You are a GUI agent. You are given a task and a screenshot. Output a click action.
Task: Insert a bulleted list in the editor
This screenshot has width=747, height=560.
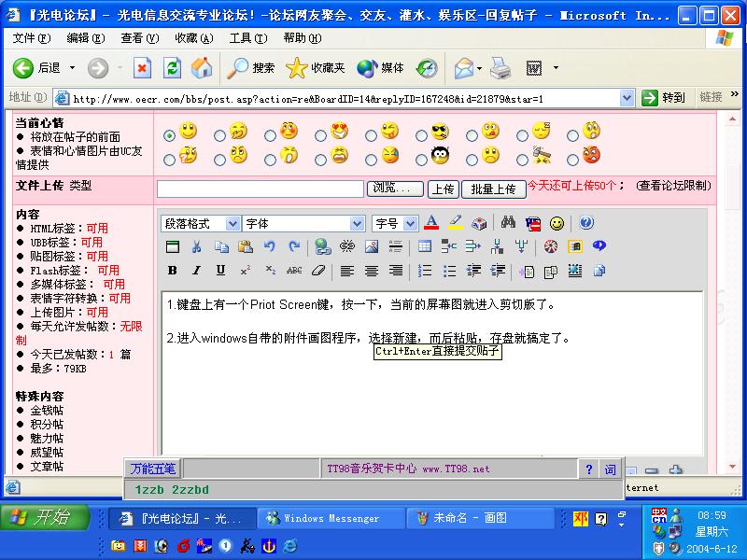449,271
